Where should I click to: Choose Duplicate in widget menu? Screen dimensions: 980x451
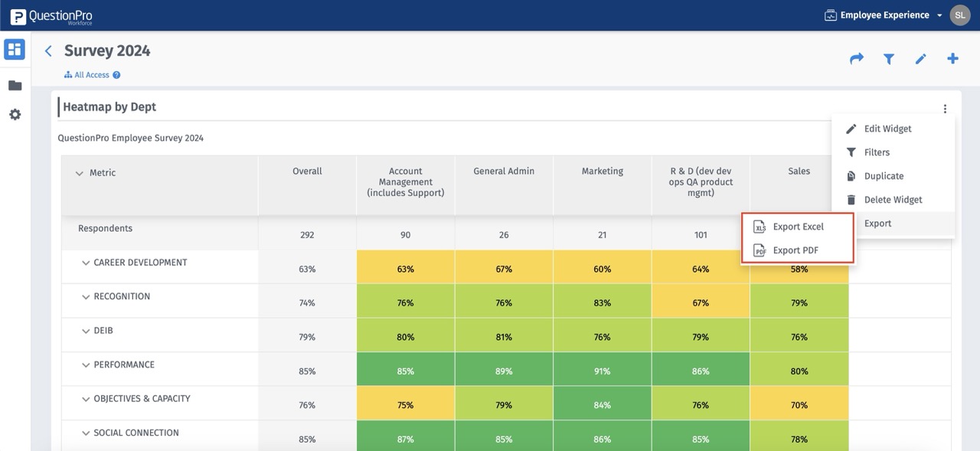click(884, 176)
